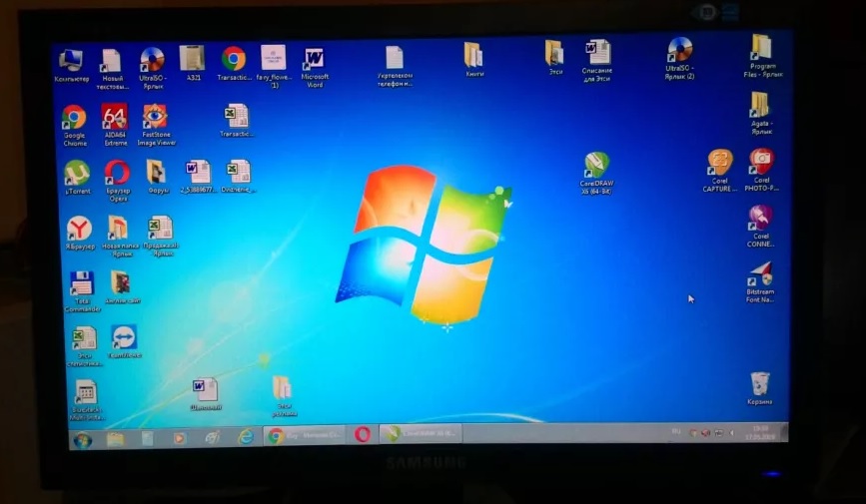Launch BlueStacks Multi-Instance shortcut
The height and width of the screenshot is (504, 866).
[x=87, y=399]
